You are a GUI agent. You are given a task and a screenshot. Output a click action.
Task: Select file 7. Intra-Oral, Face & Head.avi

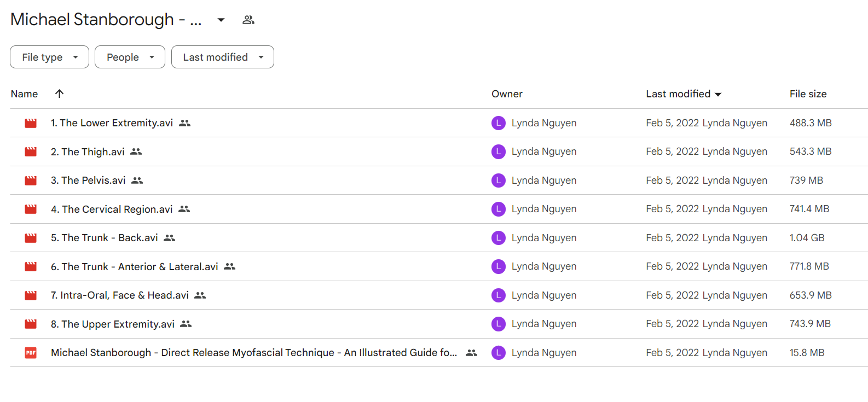120,295
